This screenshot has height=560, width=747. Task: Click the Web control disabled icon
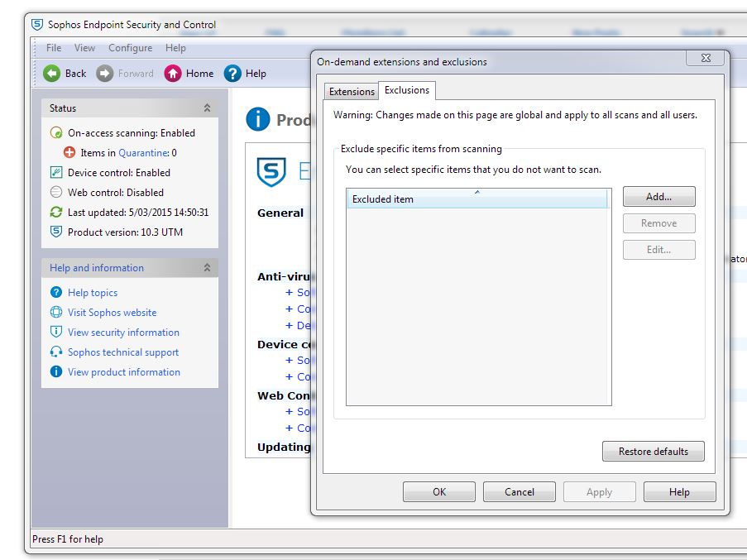click(x=56, y=193)
